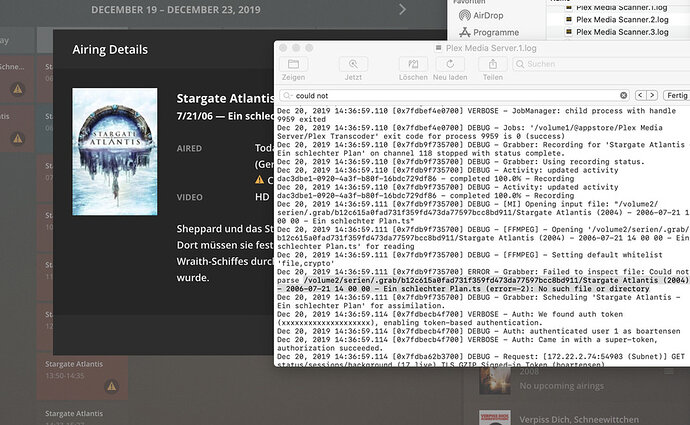Open Stargate Atlantis 13:50-14:35 airing
Viewport: 690px width, 425px height.
pos(82,376)
